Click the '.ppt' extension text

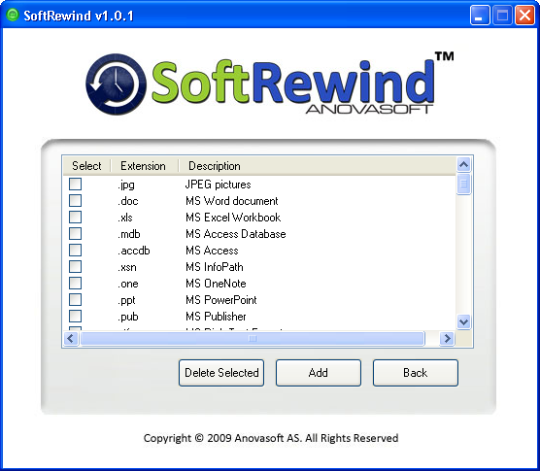127,301
